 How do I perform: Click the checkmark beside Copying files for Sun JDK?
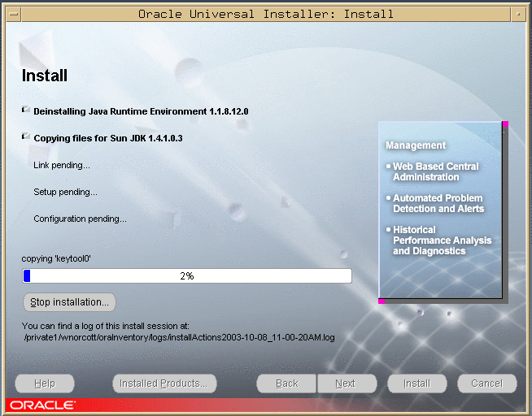coord(26,136)
